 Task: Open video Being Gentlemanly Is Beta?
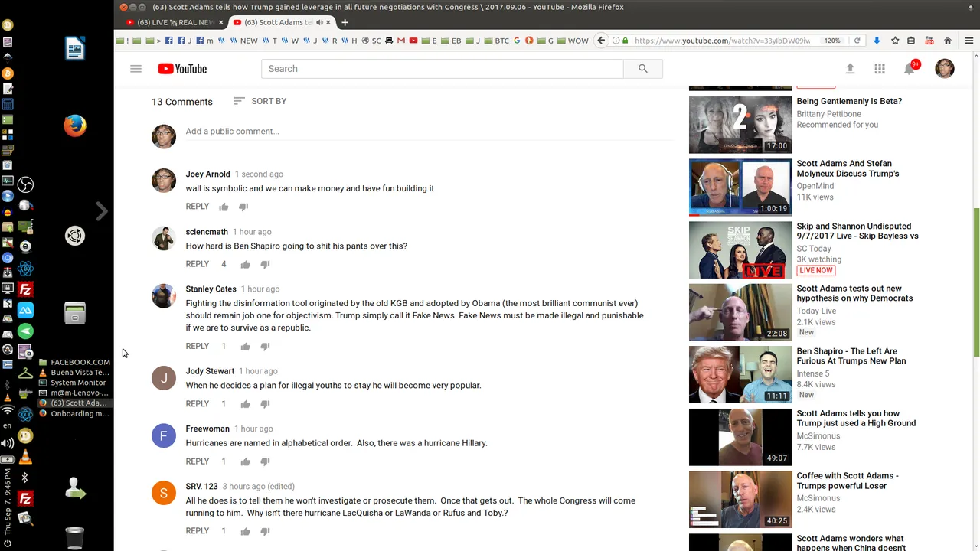(x=849, y=101)
